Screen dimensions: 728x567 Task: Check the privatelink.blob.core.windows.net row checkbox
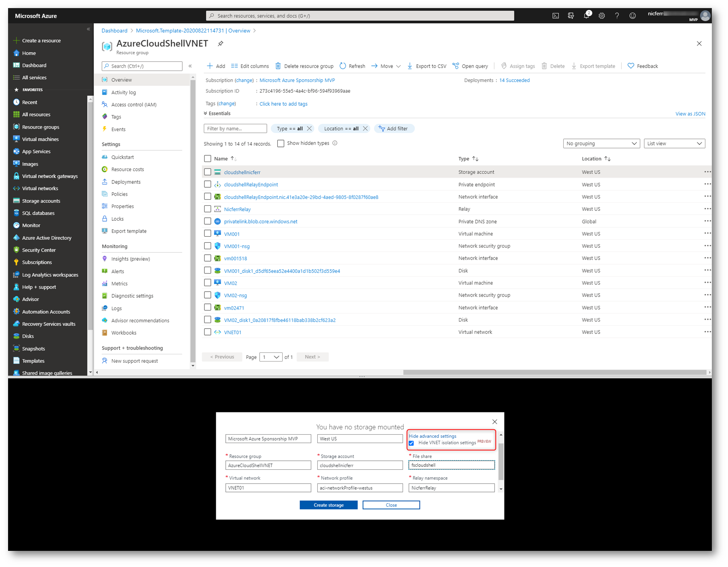coord(208,221)
